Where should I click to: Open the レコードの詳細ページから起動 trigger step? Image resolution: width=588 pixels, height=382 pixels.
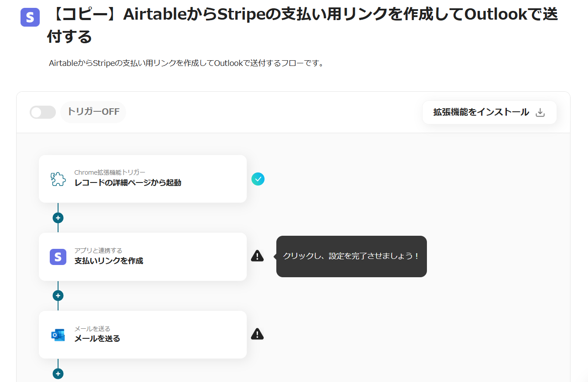tap(143, 179)
